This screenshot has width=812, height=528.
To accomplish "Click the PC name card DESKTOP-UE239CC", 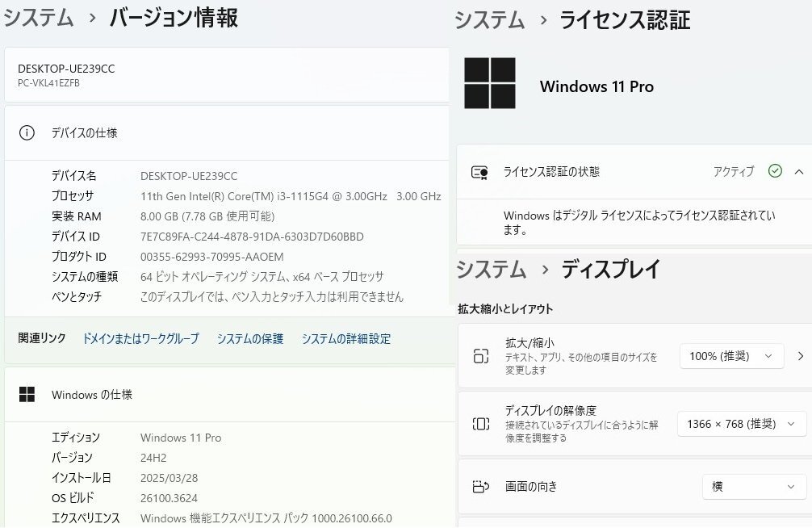I will point(227,74).
